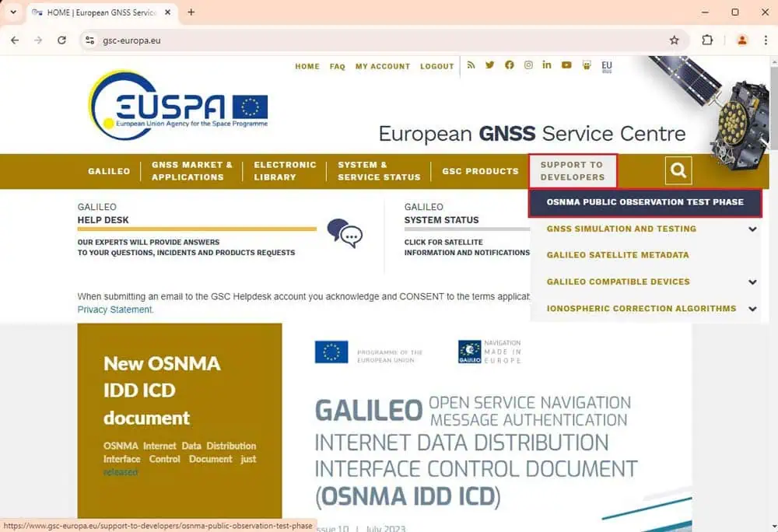This screenshot has width=778, height=532.
Task: Open OSNMA Public Observation Test Phase
Action: pyautogui.click(x=645, y=202)
